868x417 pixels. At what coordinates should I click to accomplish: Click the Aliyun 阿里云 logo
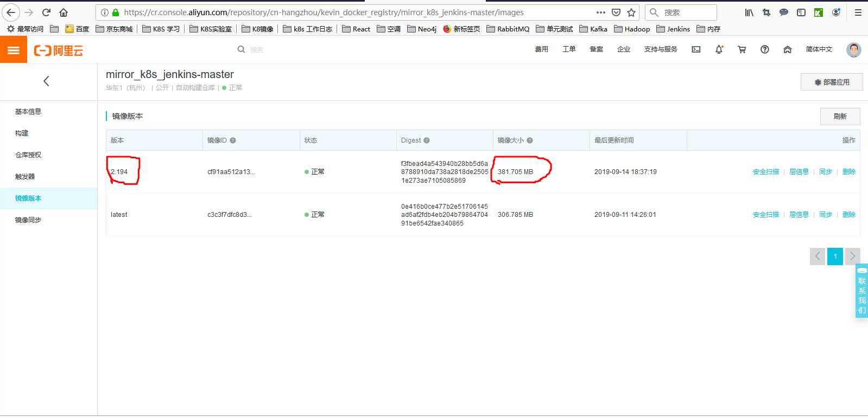click(x=59, y=50)
